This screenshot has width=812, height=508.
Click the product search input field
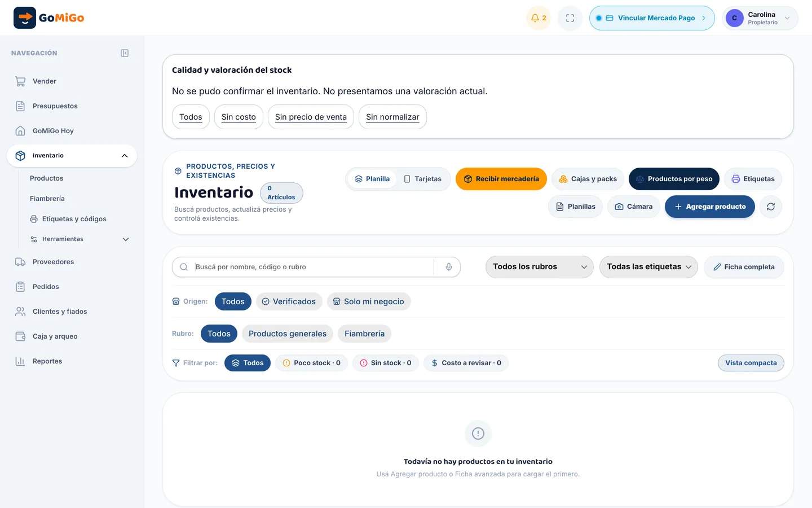point(313,267)
